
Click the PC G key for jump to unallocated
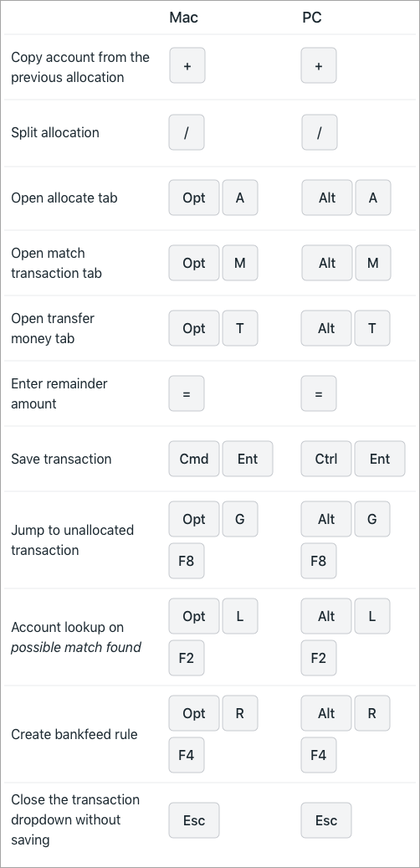pyautogui.click(x=371, y=519)
